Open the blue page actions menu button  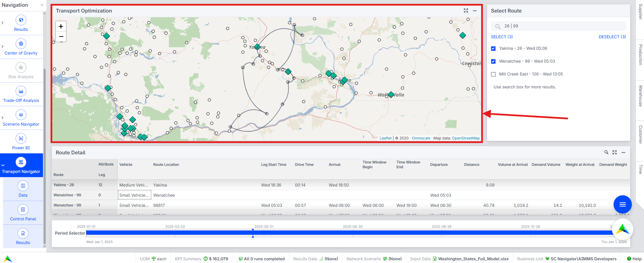622,204
